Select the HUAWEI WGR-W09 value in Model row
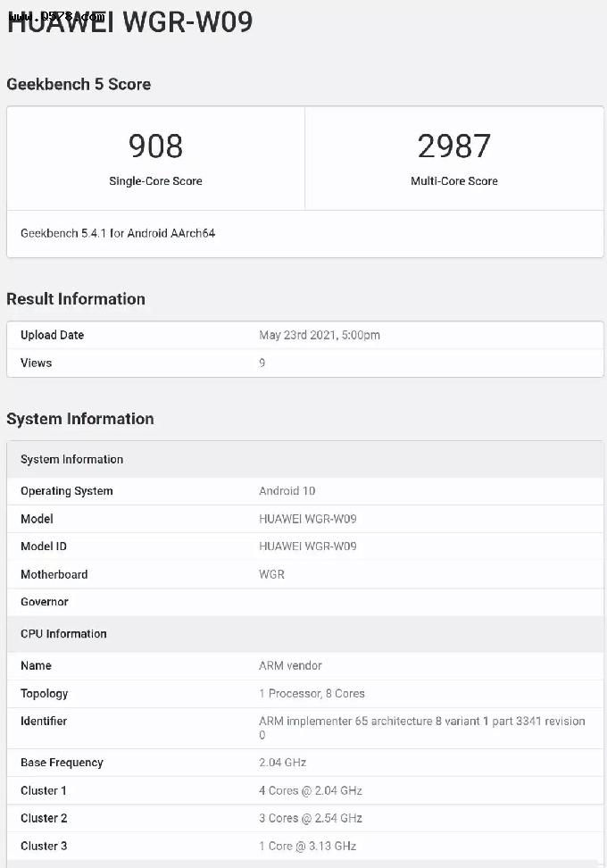This screenshot has height=868, width=607. [x=308, y=519]
